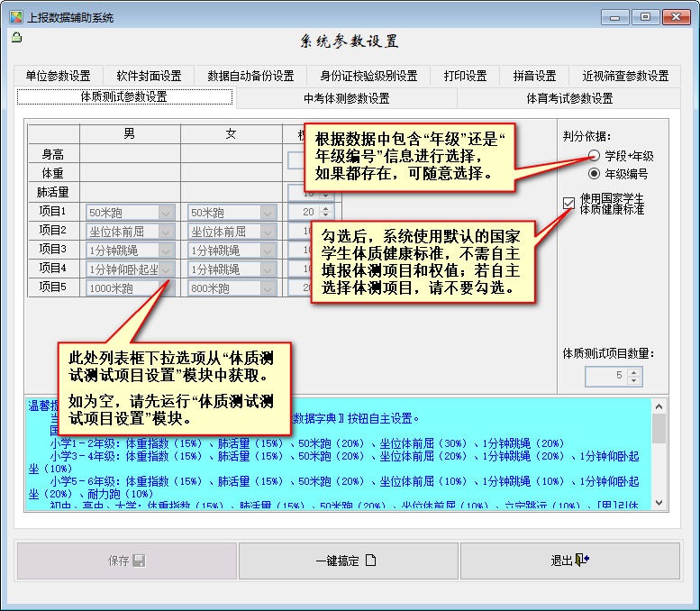Open the 打印设置 tab

465,76
